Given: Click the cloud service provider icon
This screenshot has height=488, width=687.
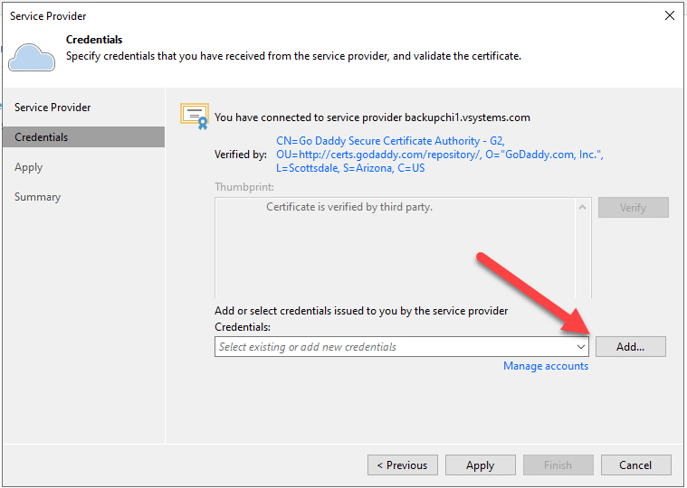Looking at the screenshot, I should coord(32,57).
